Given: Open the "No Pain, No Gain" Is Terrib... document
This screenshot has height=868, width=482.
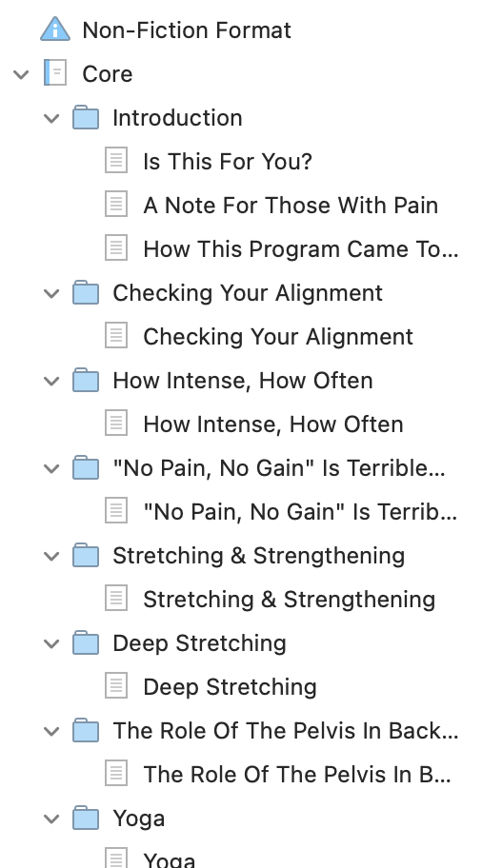Looking at the screenshot, I should pos(300,511).
